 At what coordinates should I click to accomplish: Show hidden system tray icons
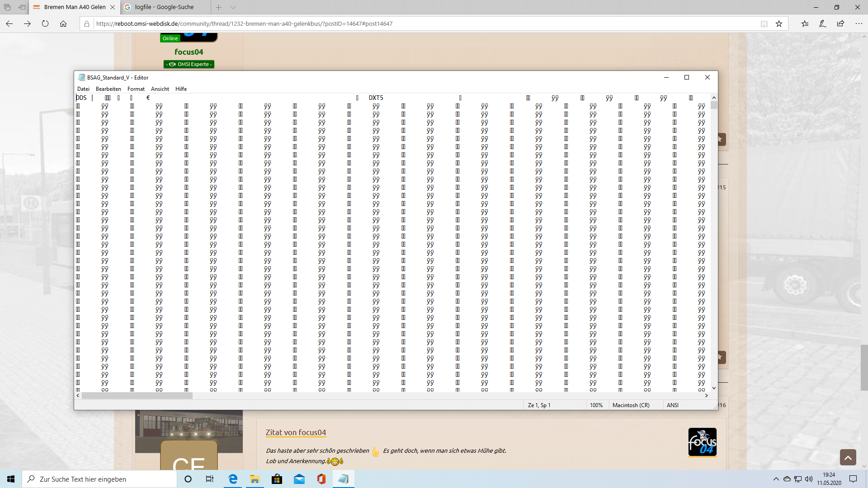(x=776, y=479)
